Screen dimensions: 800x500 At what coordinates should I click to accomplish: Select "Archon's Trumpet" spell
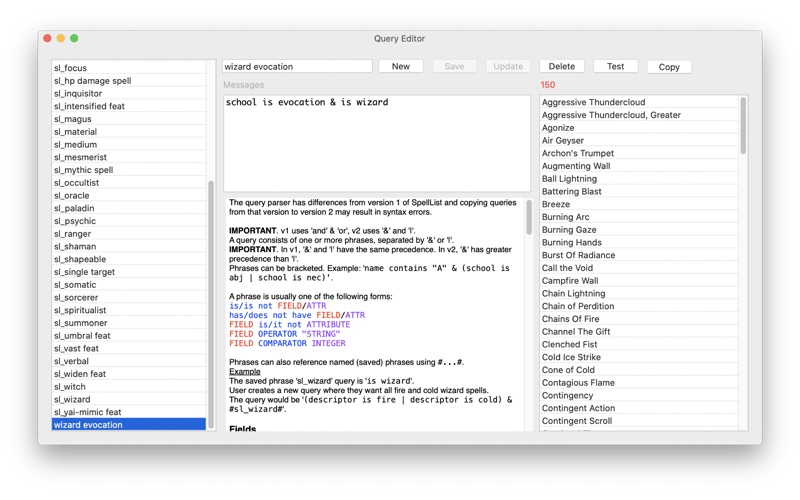click(x=639, y=153)
